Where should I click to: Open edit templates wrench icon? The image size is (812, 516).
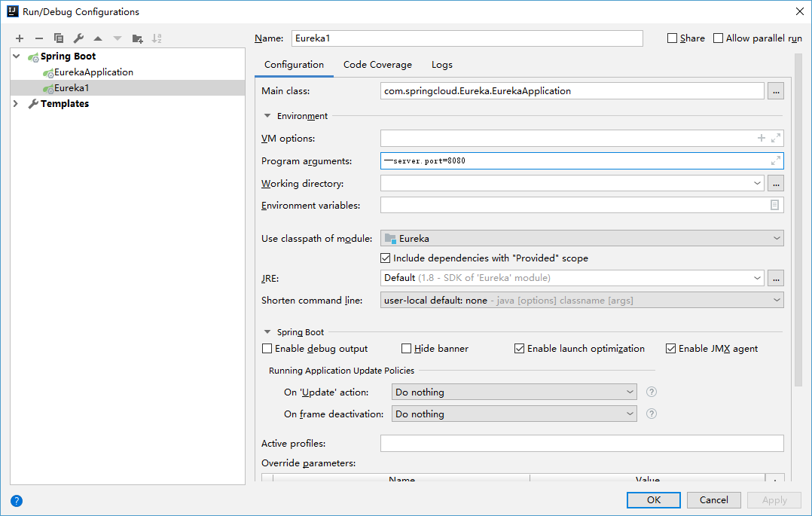tap(78, 38)
